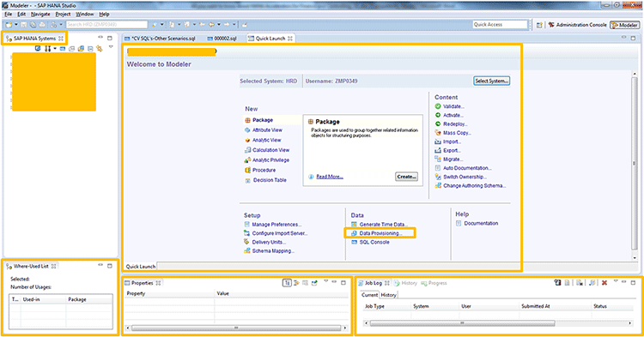644x337 pixels.
Task: Open Schema Mapping under Setup
Action: [x=273, y=251]
